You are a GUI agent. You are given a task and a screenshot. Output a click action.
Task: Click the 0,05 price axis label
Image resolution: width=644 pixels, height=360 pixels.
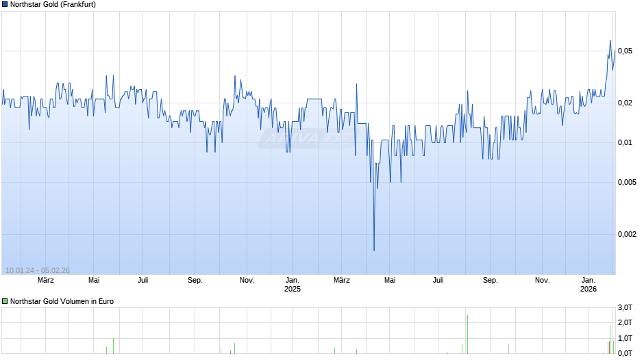click(625, 51)
